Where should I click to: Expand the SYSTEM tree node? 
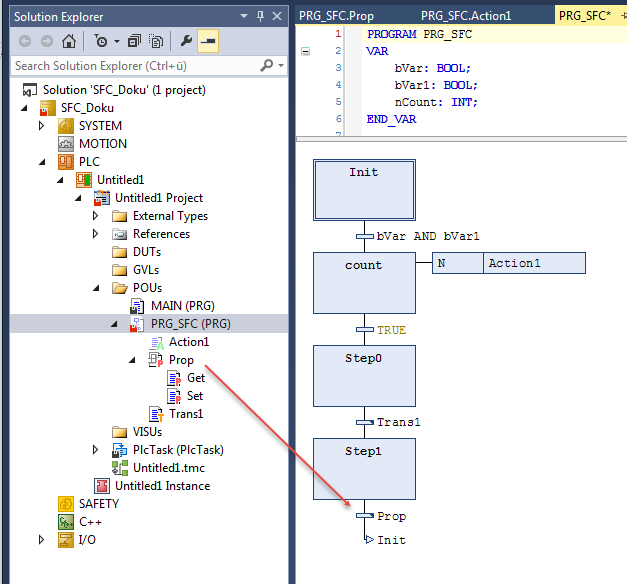(42, 126)
